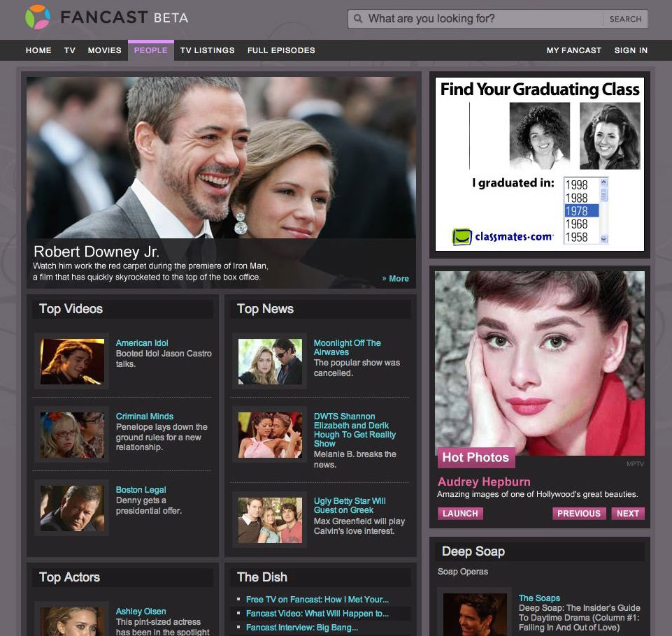This screenshot has height=636, width=672.
Task: Select 1958 in graduation year list
Action: (577, 237)
